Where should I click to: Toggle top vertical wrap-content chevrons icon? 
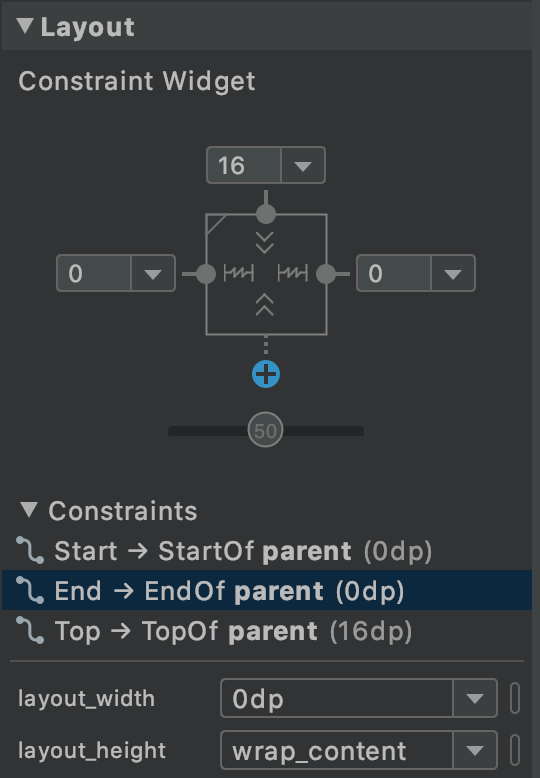click(x=265, y=242)
